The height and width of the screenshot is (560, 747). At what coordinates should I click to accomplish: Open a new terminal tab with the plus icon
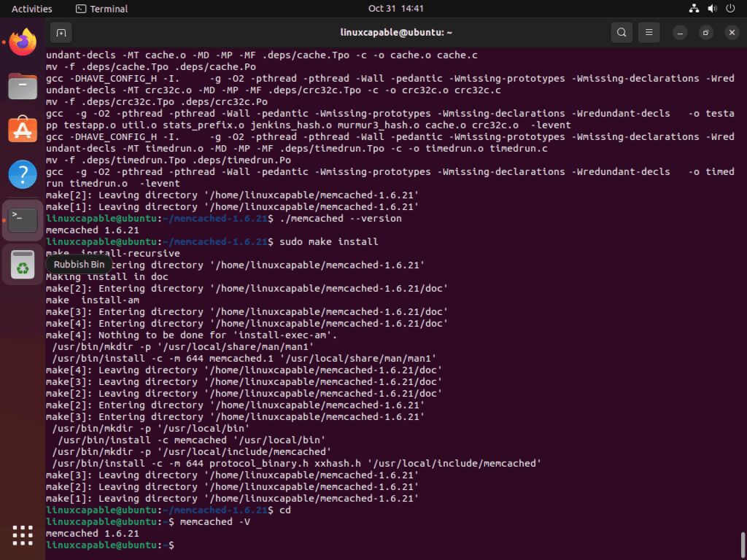point(61,33)
